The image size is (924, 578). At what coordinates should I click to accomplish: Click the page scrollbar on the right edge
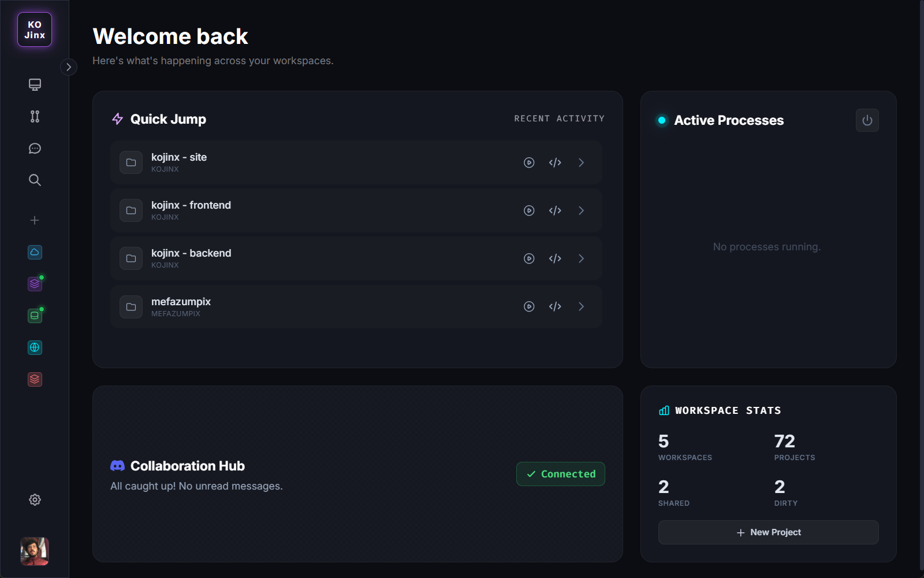(922, 285)
